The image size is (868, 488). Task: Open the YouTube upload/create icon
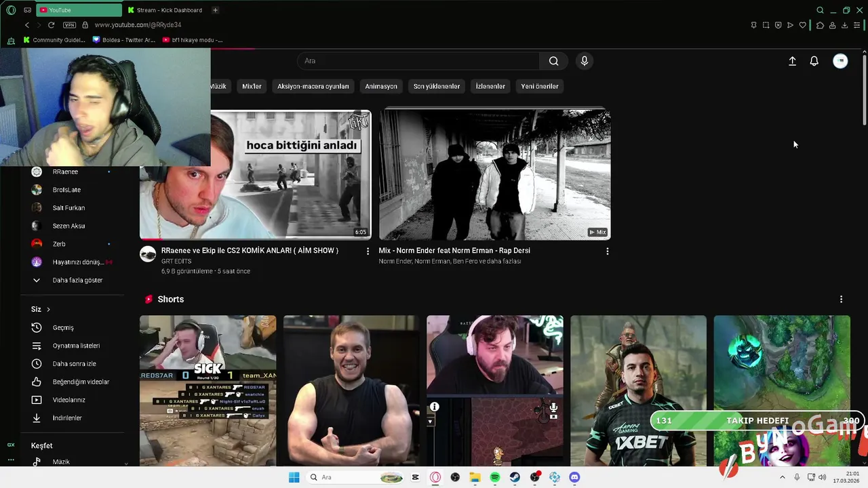[792, 61]
